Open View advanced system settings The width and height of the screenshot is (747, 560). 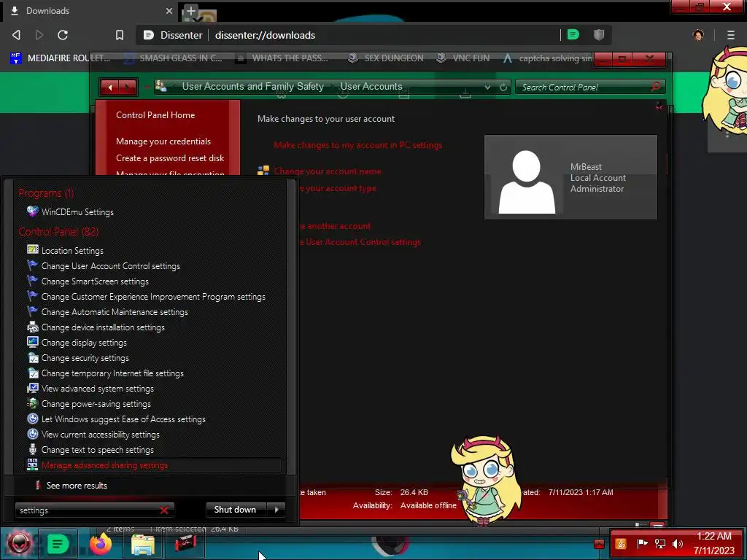90,389
